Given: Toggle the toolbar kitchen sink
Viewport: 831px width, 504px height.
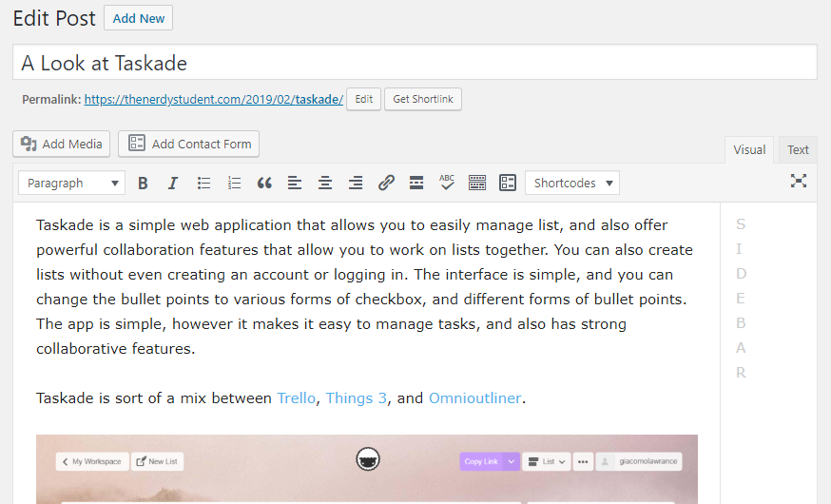Looking at the screenshot, I should click(x=477, y=183).
